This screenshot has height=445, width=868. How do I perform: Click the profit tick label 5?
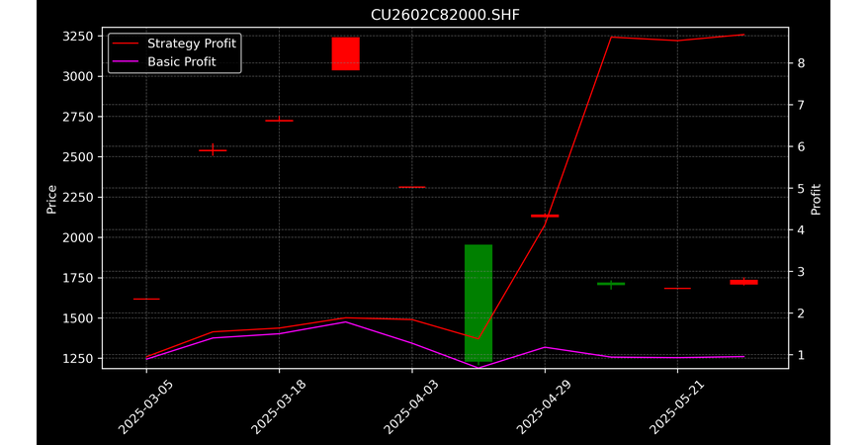click(800, 188)
